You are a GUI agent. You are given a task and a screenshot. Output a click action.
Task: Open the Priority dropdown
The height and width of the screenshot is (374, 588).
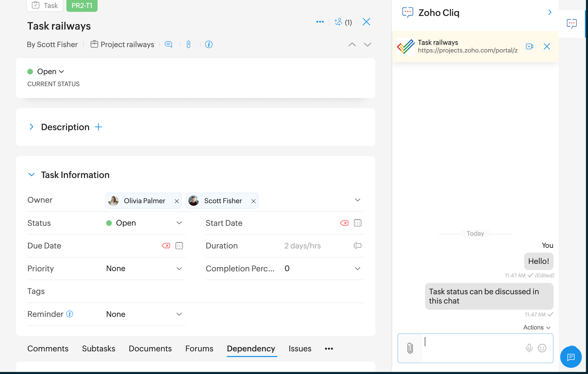click(x=179, y=268)
